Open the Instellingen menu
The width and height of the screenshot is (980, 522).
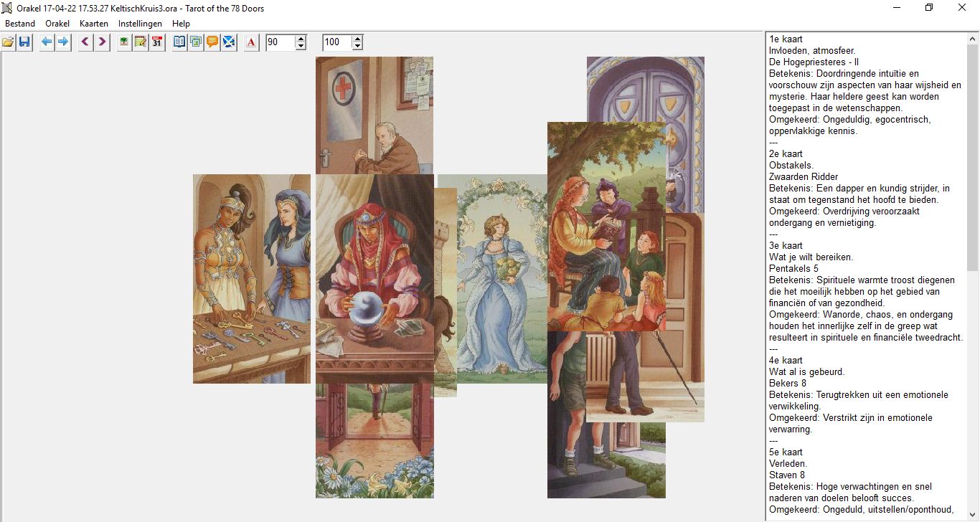(140, 24)
